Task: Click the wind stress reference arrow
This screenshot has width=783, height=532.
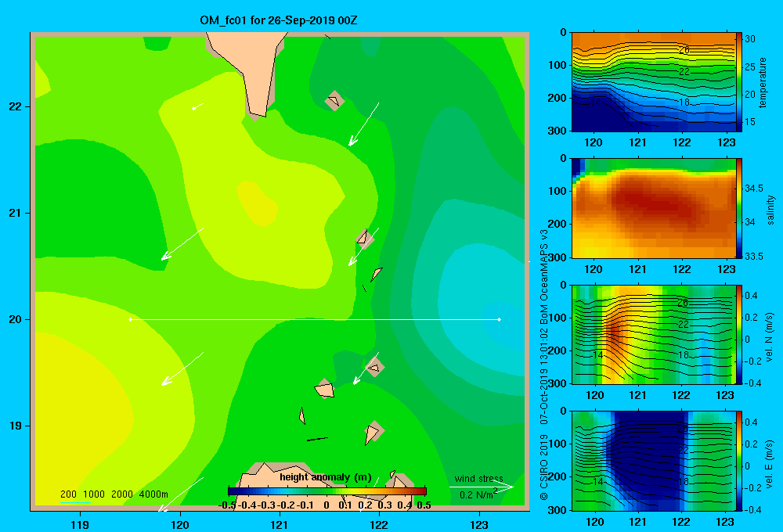Action: coord(482,487)
